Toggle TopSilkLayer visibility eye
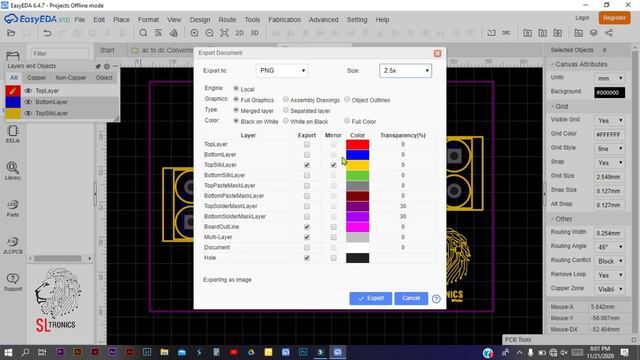The height and width of the screenshot is (360, 640). [x=28, y=113]
